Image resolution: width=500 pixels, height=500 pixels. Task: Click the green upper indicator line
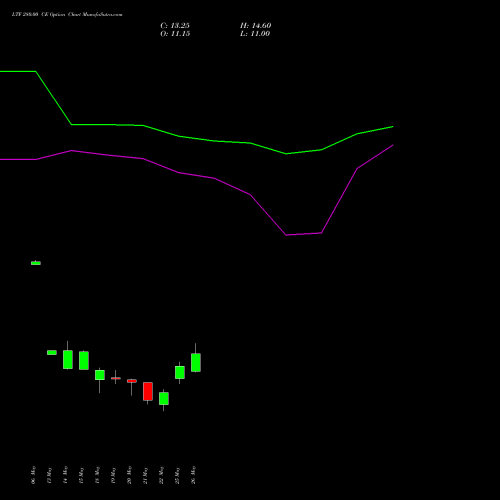coord(214,141)
